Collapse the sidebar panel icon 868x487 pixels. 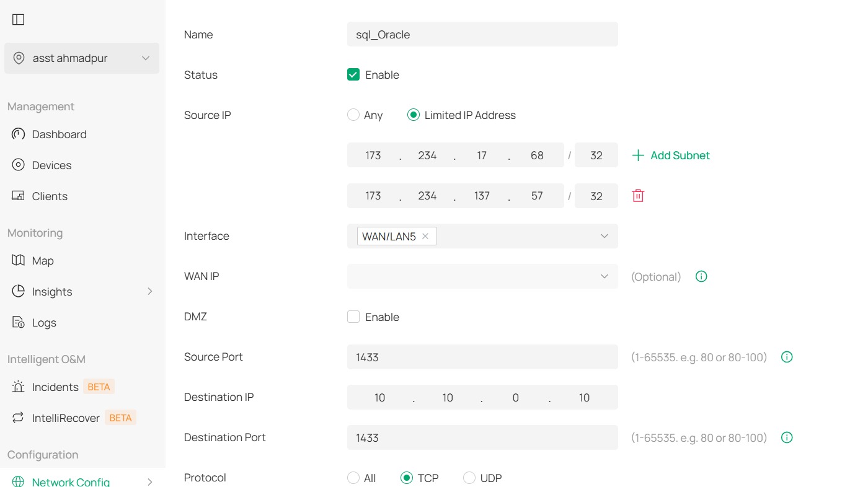click(19, 20)
